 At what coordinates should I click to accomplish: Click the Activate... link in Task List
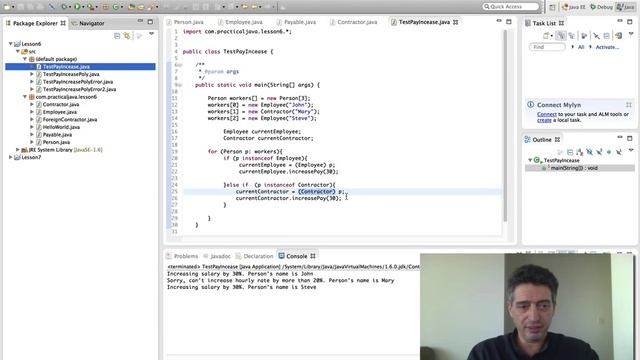pyautogui.click(x=607, y=47)
